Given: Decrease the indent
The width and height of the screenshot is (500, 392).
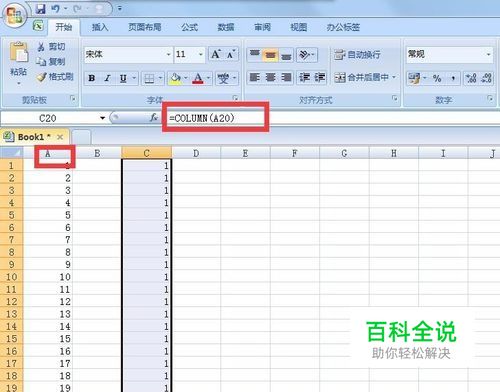Looking at the screenshot, I should [304, 78].
